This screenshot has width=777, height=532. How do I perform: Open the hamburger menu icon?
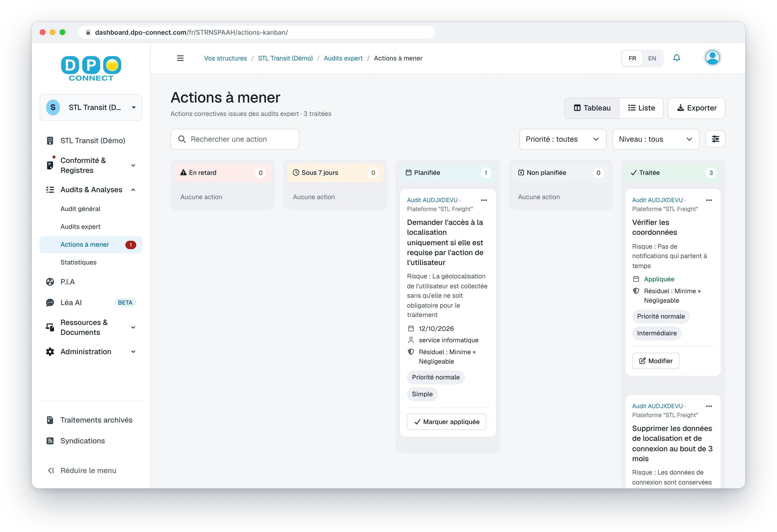coord(180,58)
